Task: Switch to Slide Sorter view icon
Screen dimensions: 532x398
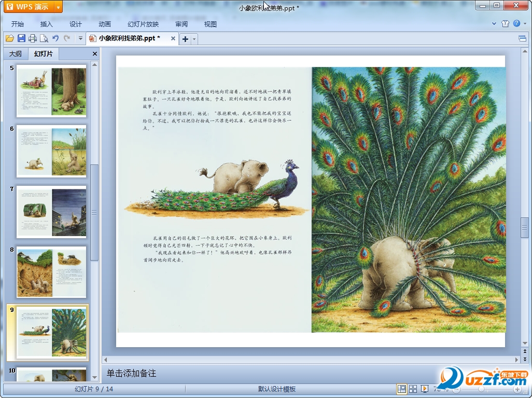Action: (x=413, y=389)
